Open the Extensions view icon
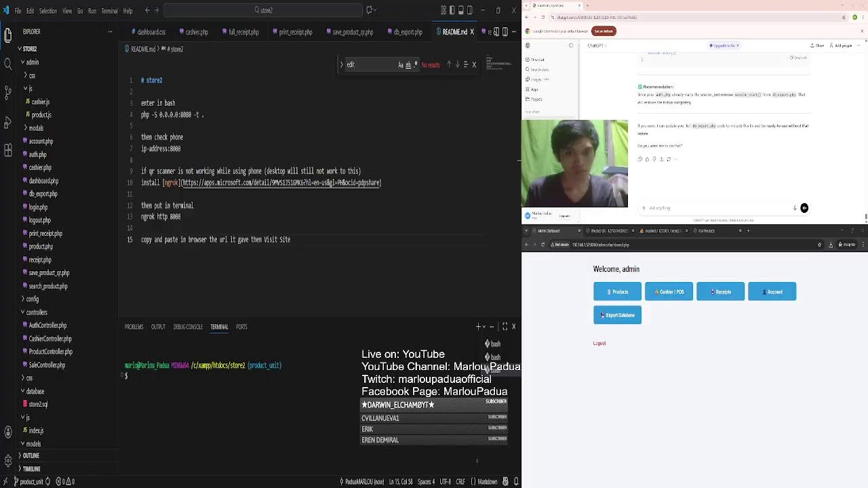 8,150
